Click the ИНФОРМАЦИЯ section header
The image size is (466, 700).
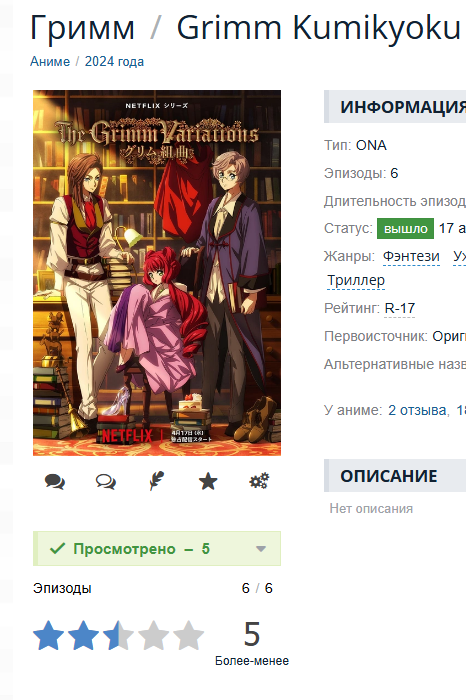pyautogui.click(x=395, y=107)
